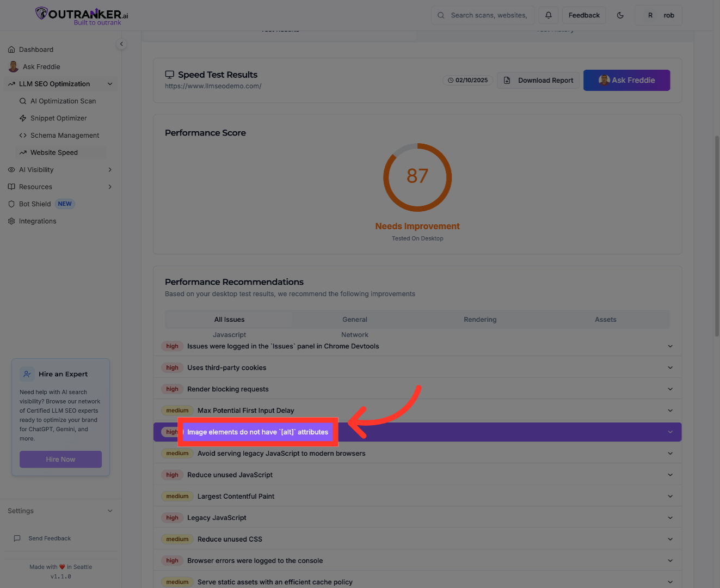The width and height of the screenshot is (720, 588).
Task: Switch to the Assets tab
Action: pyautogui.click(x=605, y=320)
